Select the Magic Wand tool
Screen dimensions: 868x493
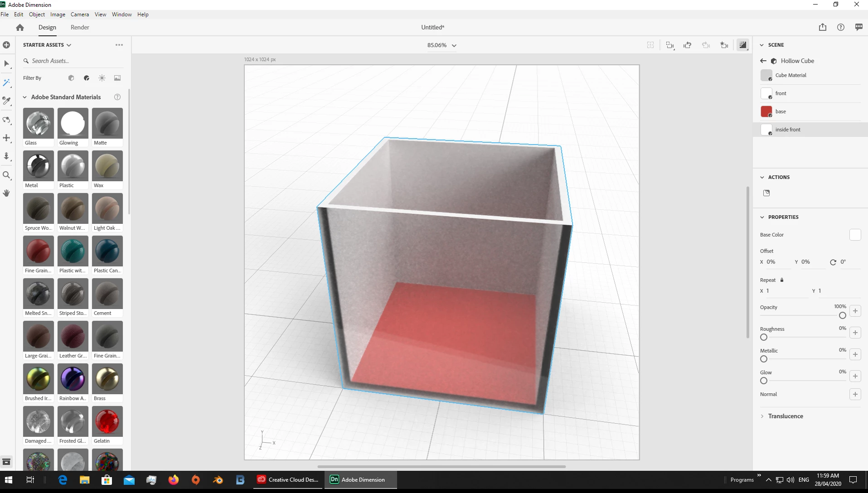pyautogui.click(x=6, y=82)
